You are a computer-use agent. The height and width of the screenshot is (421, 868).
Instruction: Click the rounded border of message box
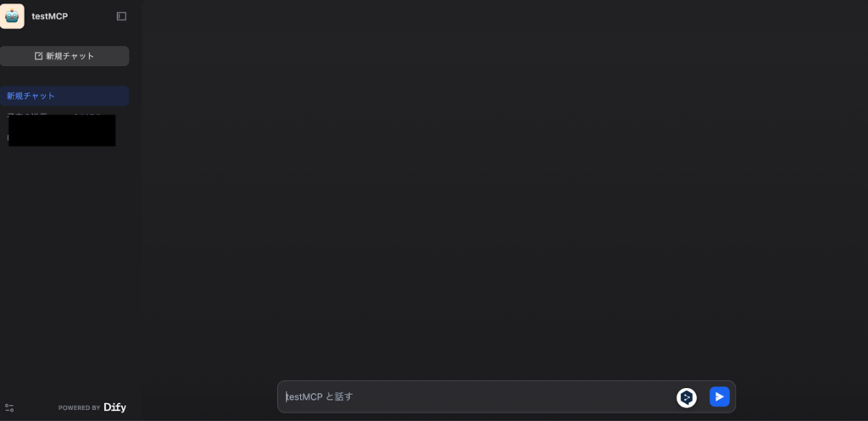506,381
